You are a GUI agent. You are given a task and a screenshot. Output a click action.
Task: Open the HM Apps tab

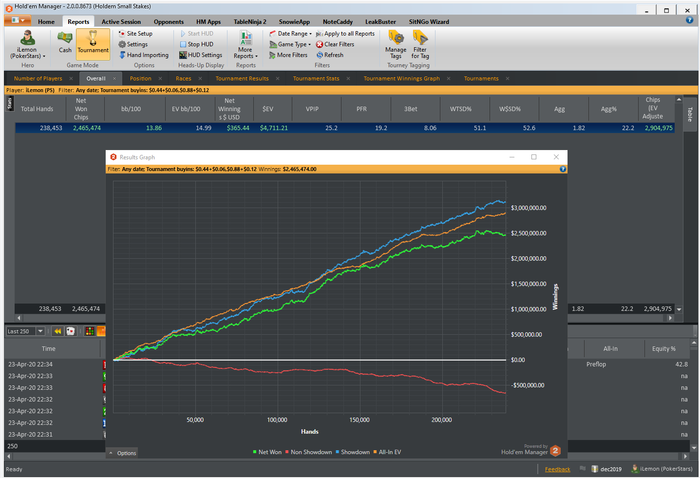coord(208,21)
